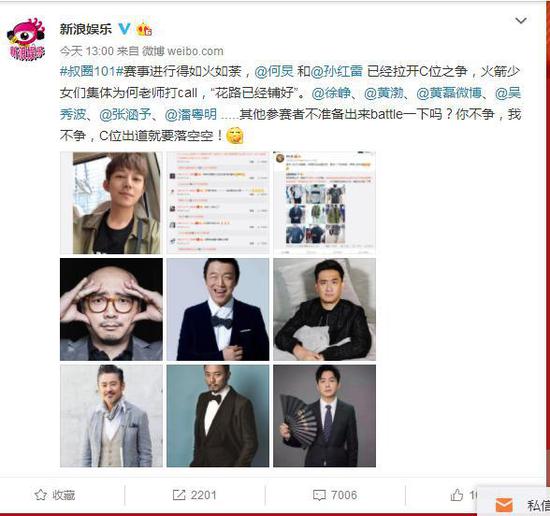The width and height of the screenshot is (550, 516).
Task: Click the repost icon showing 2201
Action: click(x=195, y=495)
